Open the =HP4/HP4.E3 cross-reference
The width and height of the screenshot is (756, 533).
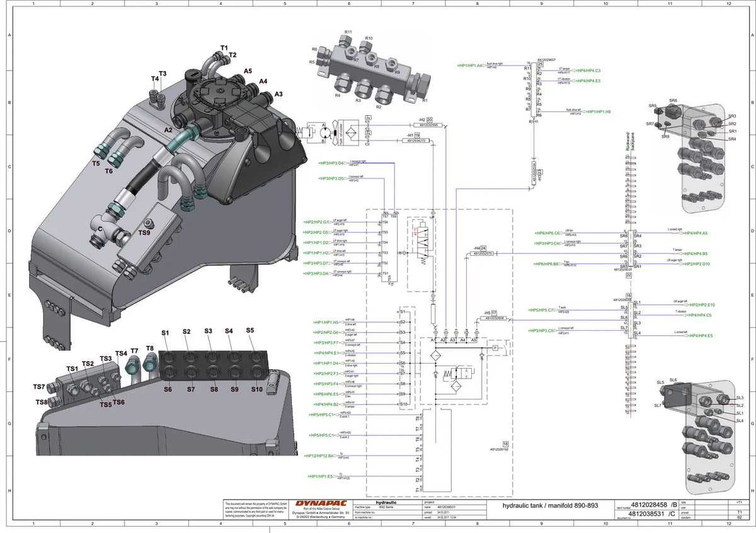tap(588, 81)
